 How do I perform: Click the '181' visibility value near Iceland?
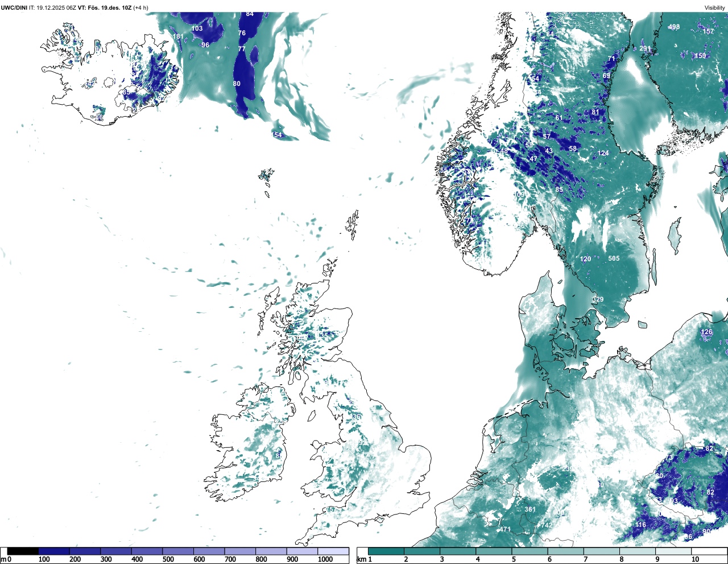click(178, 36)
